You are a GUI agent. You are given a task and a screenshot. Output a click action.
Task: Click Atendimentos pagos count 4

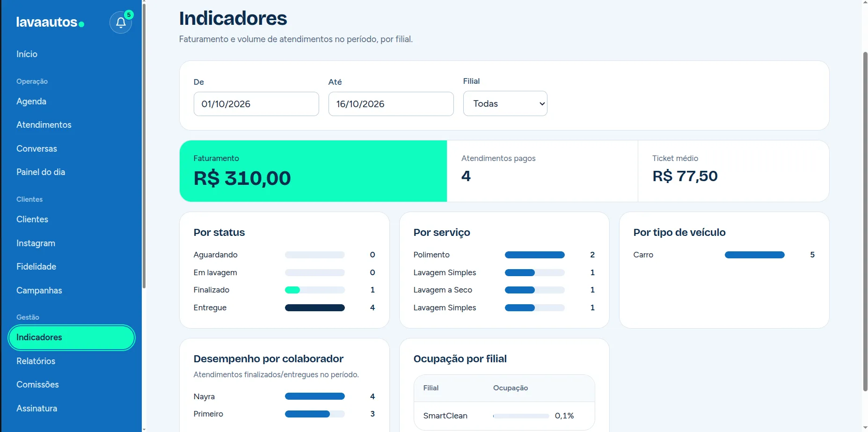pyautogui.click(x=466, y=176)
